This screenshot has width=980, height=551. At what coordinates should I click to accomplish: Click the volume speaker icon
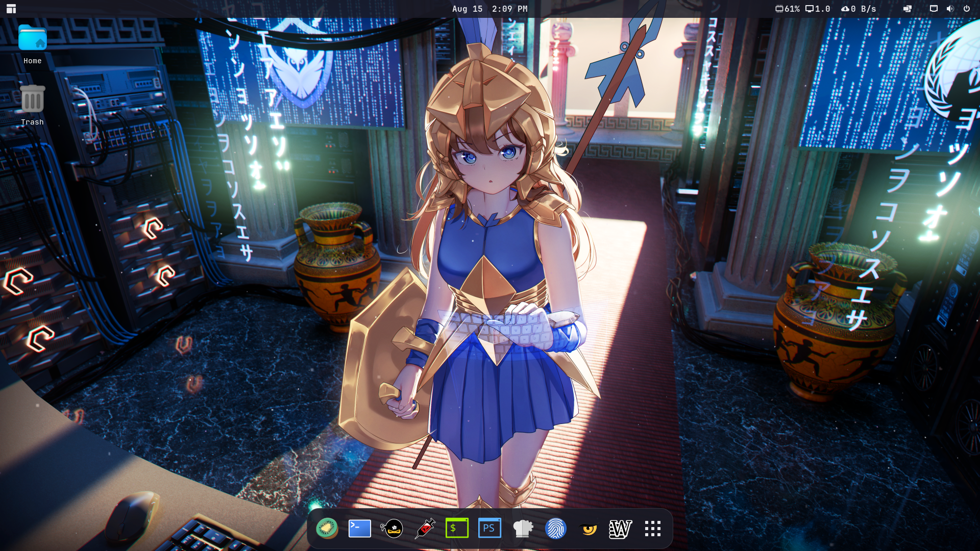coord(950,9)
